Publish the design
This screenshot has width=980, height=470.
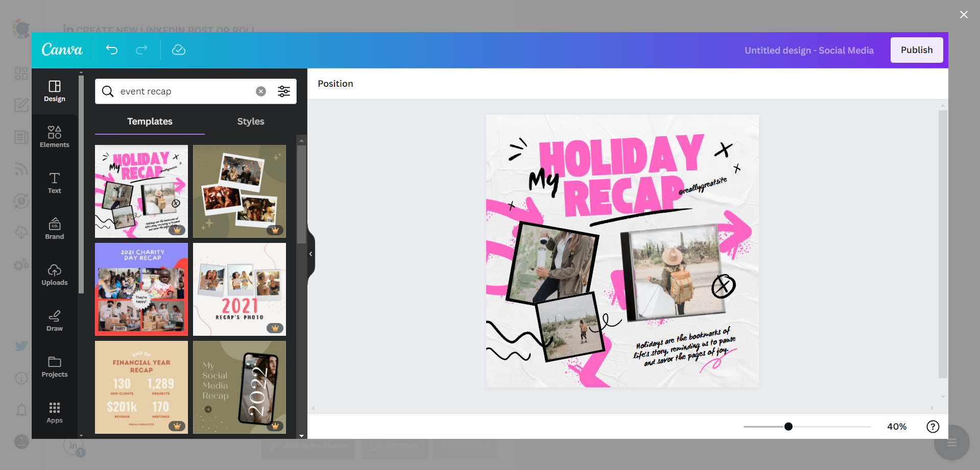[916, 50]
